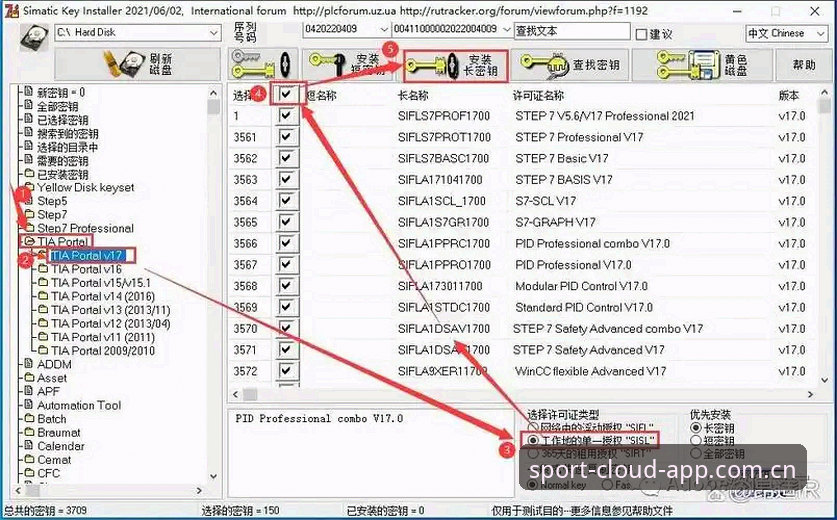The width and height of the screenshot is (837, 520).
Task: Open the 0420220409 serial number dropdown
Action: (x=384, y=29)
